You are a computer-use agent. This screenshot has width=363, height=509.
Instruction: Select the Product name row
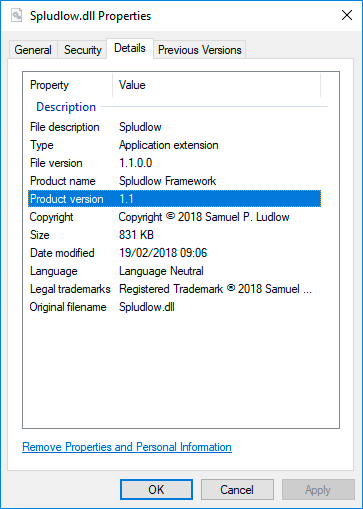(174, 181)
